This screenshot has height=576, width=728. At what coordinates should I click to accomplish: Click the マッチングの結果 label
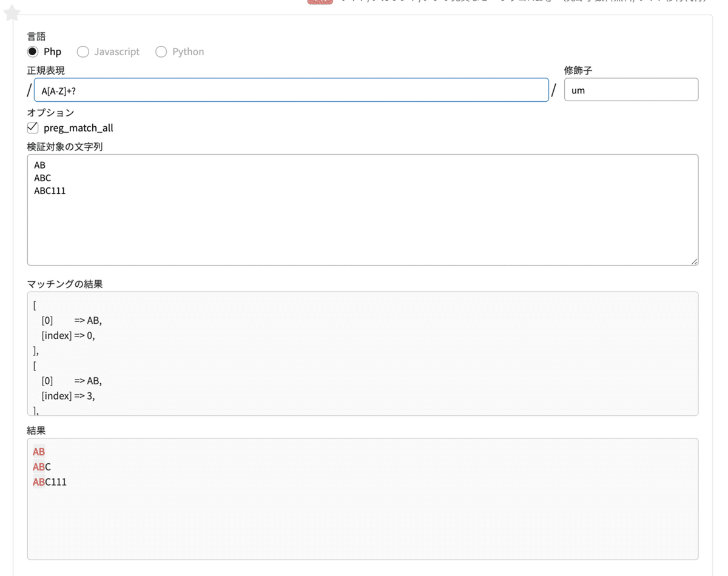click(x=64, y=284)
